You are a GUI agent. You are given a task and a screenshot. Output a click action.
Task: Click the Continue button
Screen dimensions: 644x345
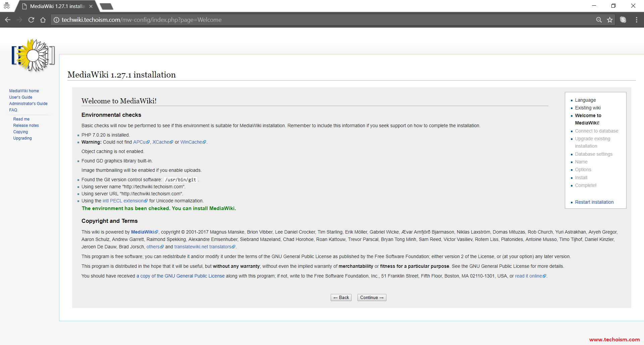point(372,298)
